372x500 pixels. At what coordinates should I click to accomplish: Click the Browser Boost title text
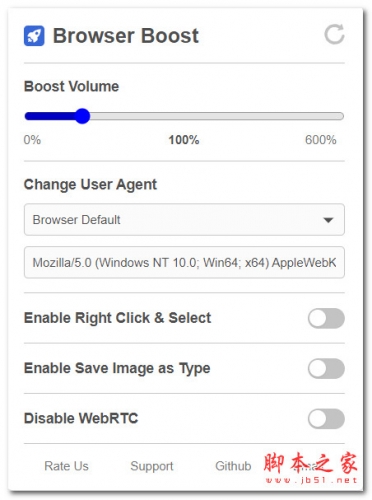pos(126,36)
